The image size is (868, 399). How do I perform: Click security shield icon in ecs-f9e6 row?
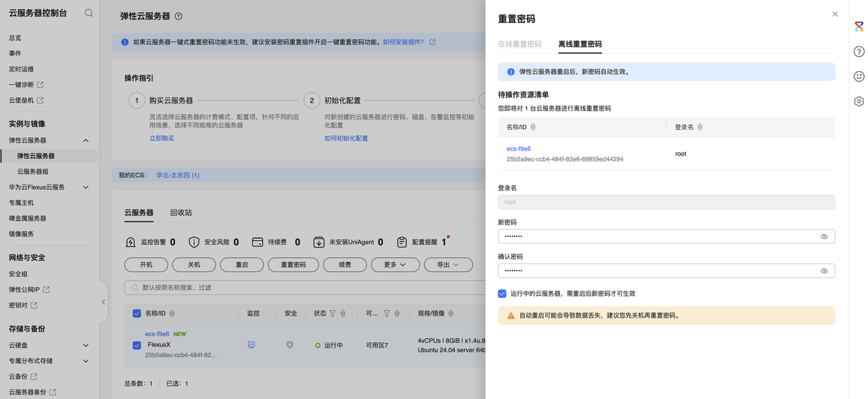(x=290, y=345)
